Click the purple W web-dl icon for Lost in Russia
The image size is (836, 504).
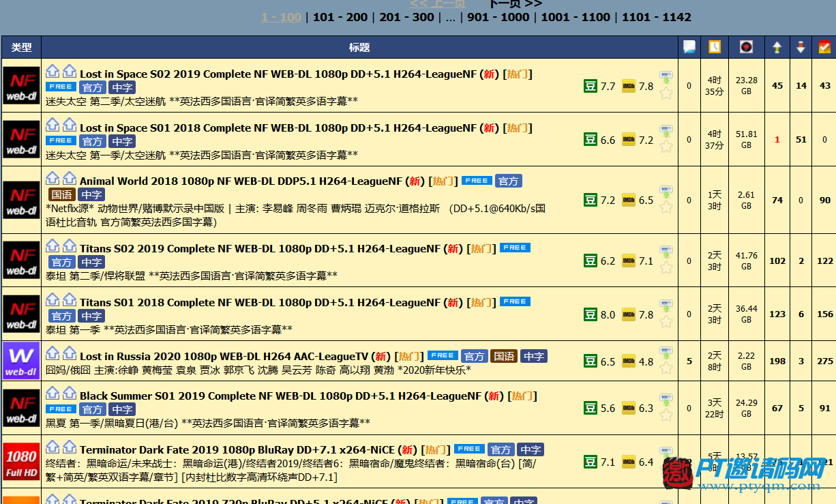(21, 361)
